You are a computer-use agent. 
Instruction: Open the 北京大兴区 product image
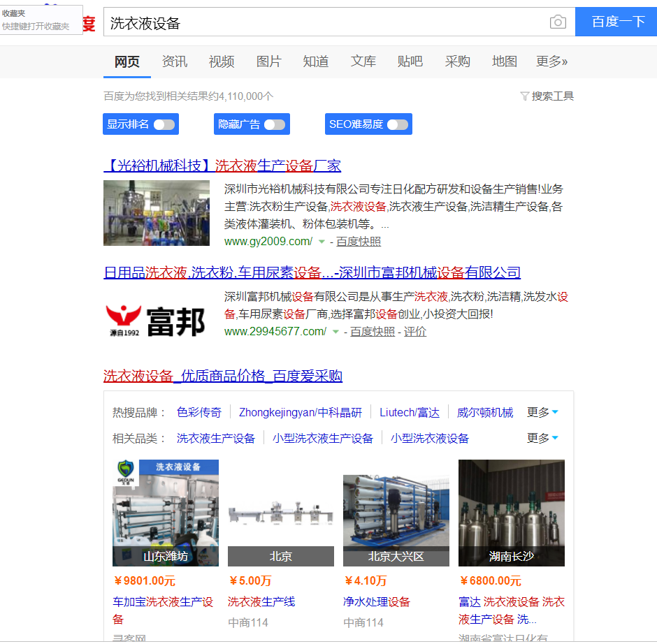(396, 513)
